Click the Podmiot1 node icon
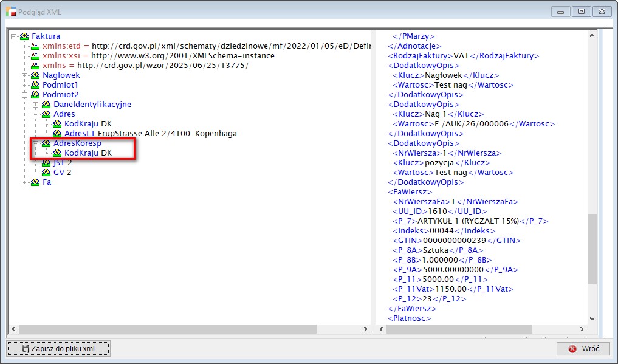 pos(35,85)
